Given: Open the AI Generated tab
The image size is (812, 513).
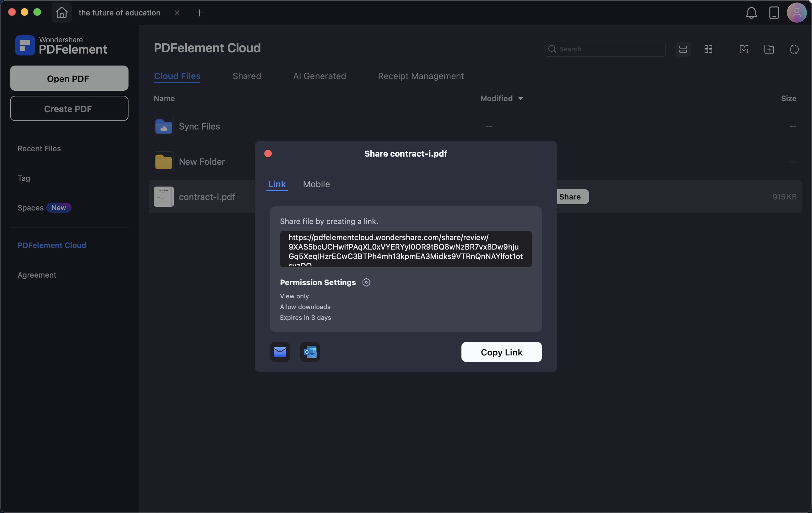Looking at the screenshot, I should pos(319,76).
